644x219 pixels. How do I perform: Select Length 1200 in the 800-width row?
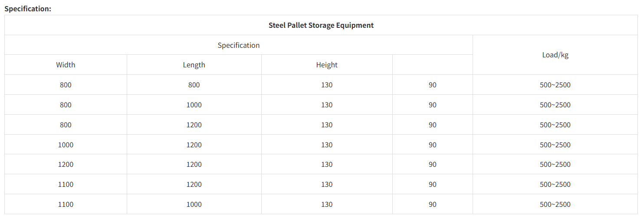(x=194, y=125)
